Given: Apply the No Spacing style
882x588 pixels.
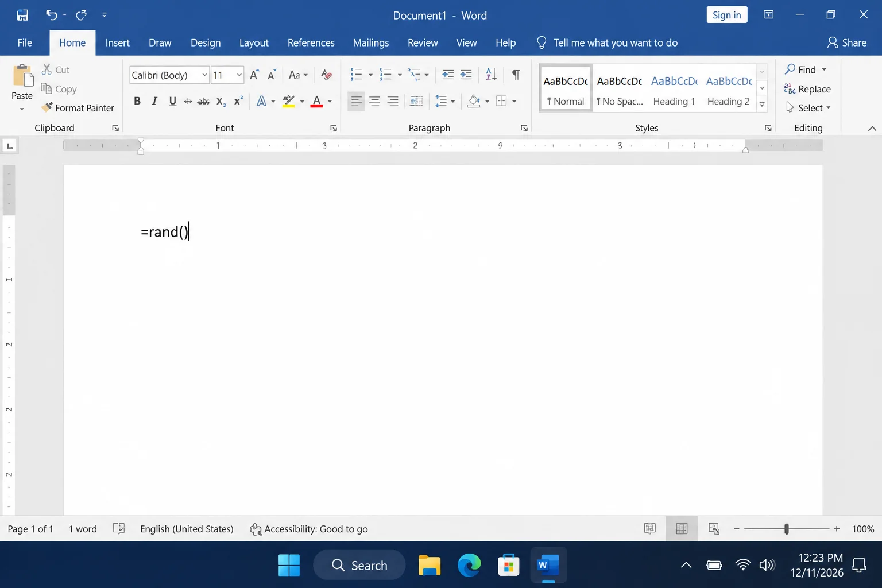Looking at the screenshot, I should coord(620,88).
